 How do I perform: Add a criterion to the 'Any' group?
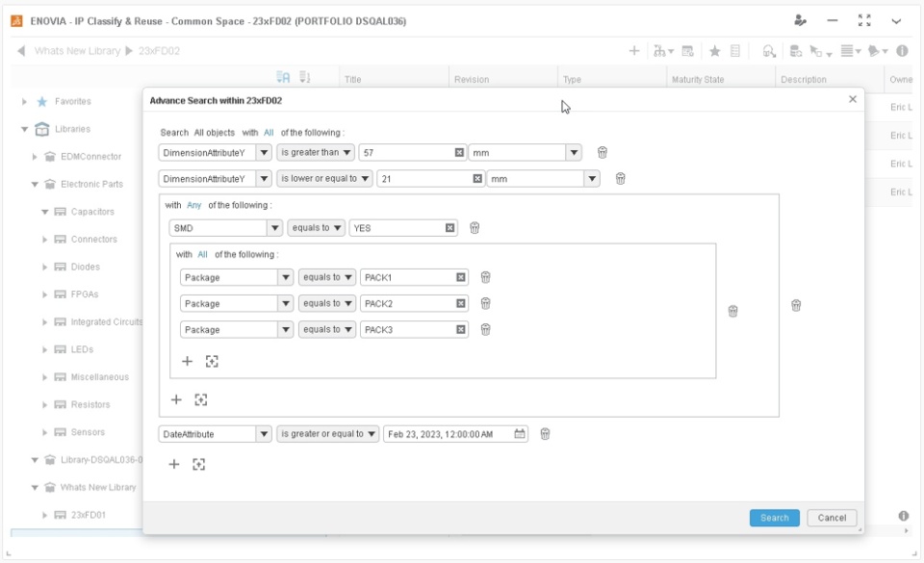click(176, 399)
